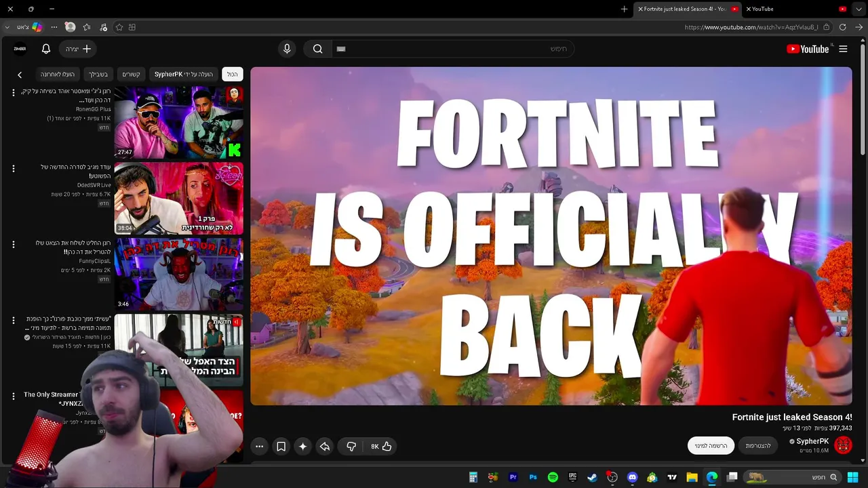The image size is (868, 488).
Task: Open the Calculator from the taskbar
Action: pyautogui.click(x=473, y=477)
